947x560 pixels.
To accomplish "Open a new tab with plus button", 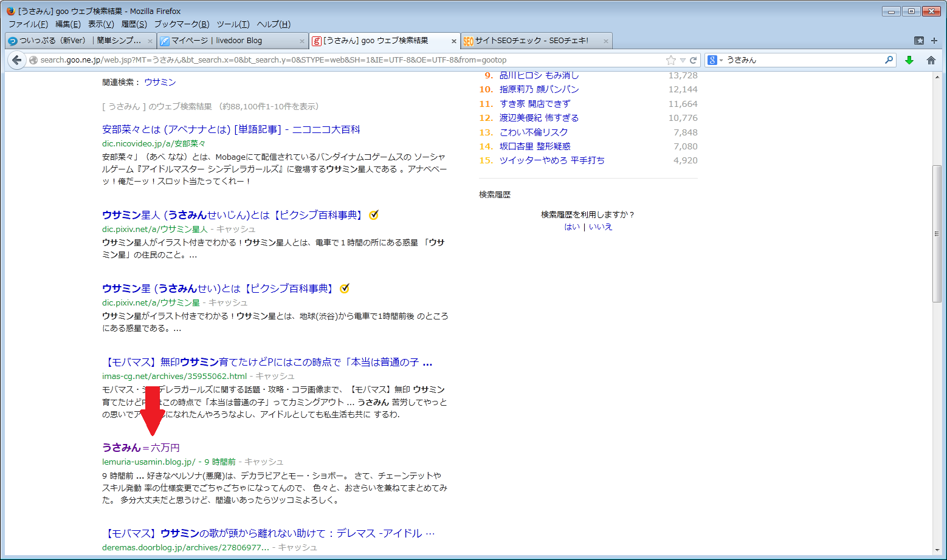I will coord(934,41).
